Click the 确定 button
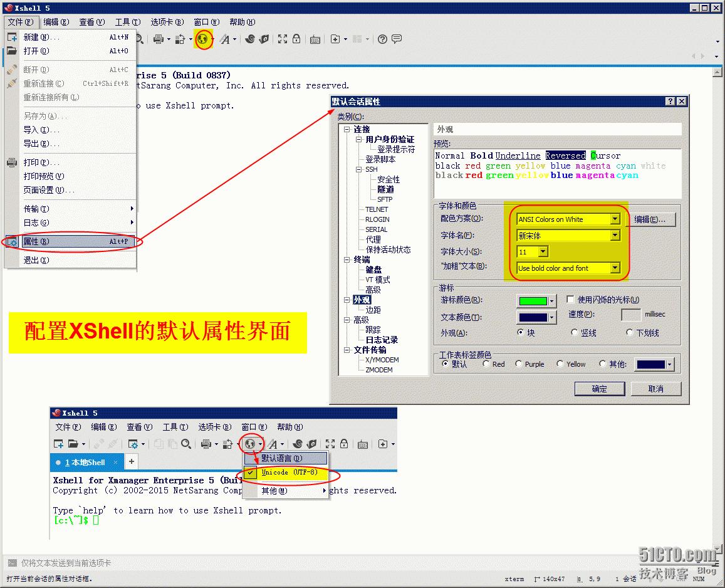The height and width of the screenshot is (588, 725). pos(599,389)
